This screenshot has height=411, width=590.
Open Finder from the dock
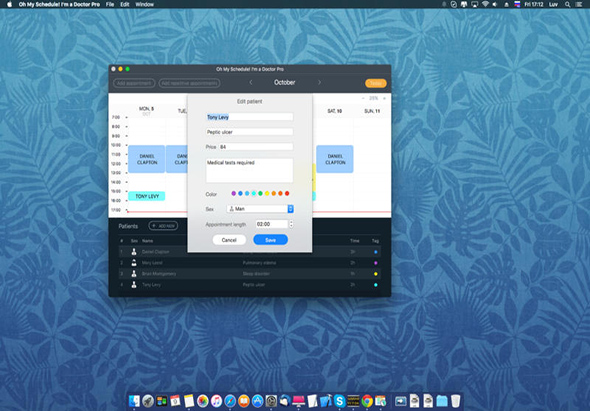(134, 401)
